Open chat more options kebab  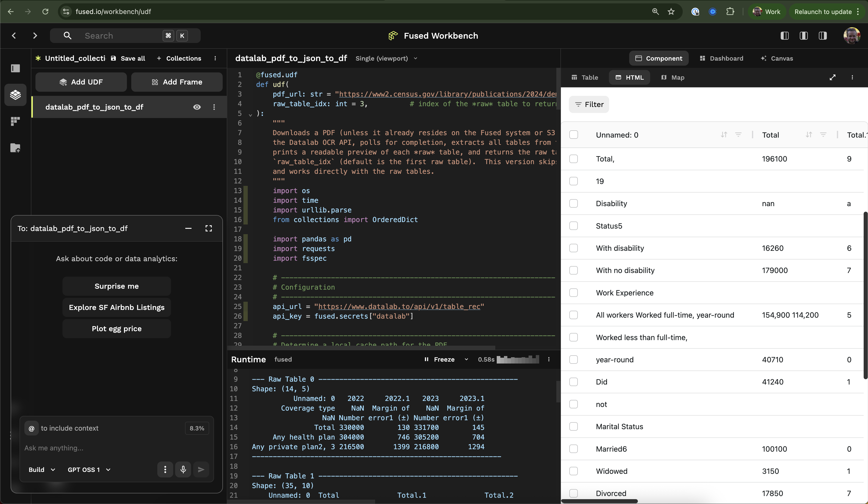(165, 469)
